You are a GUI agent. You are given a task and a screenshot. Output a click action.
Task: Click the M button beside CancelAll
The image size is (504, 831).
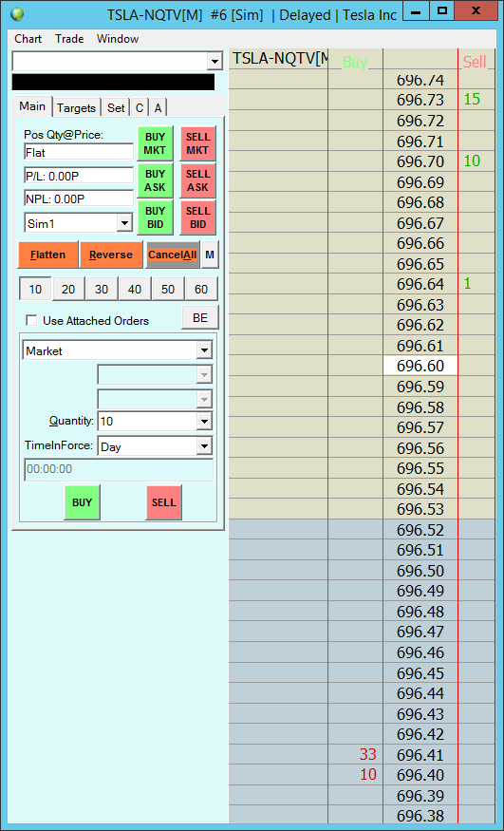pyautogui.click(x=210, y=255)
